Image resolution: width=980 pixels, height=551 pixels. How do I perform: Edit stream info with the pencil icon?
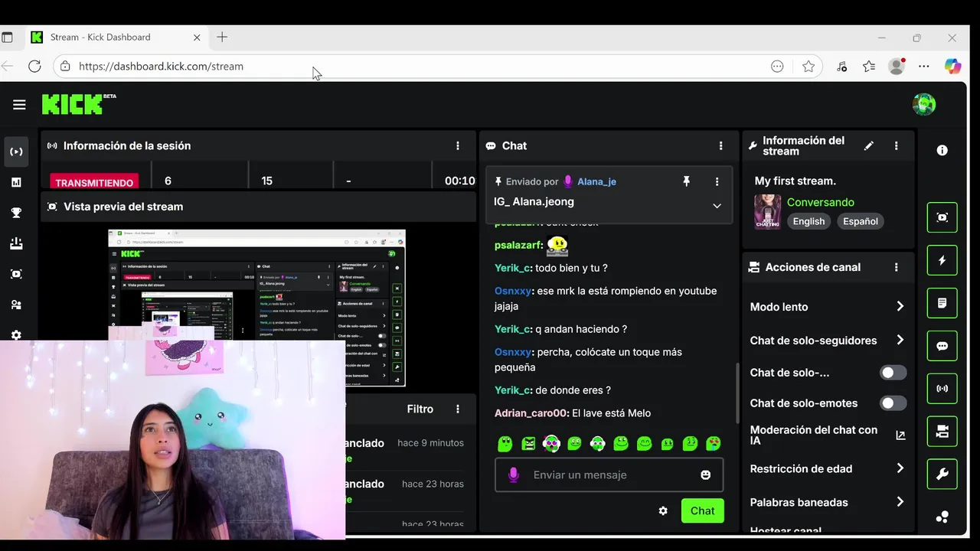tap(869, 145)
